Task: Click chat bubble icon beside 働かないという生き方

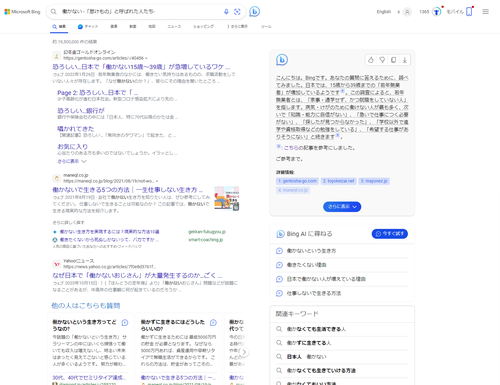Action: click(279, 251)
